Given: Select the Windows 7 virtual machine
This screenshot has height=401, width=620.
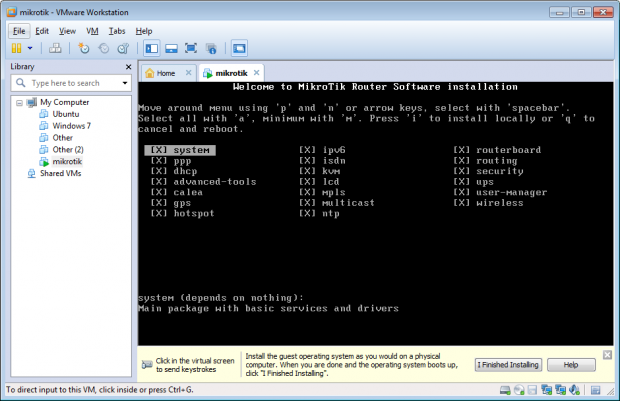Looking at the screenshot, I should click(x=72, y=126).
